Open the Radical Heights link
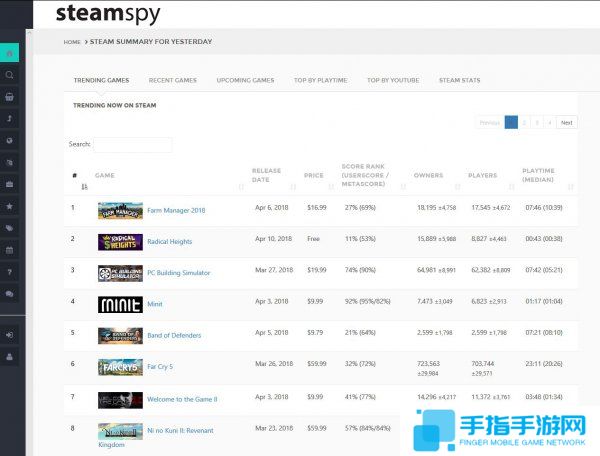Image resolution: width=600 pixels, height=456 pixels. [x=170, y=242]
